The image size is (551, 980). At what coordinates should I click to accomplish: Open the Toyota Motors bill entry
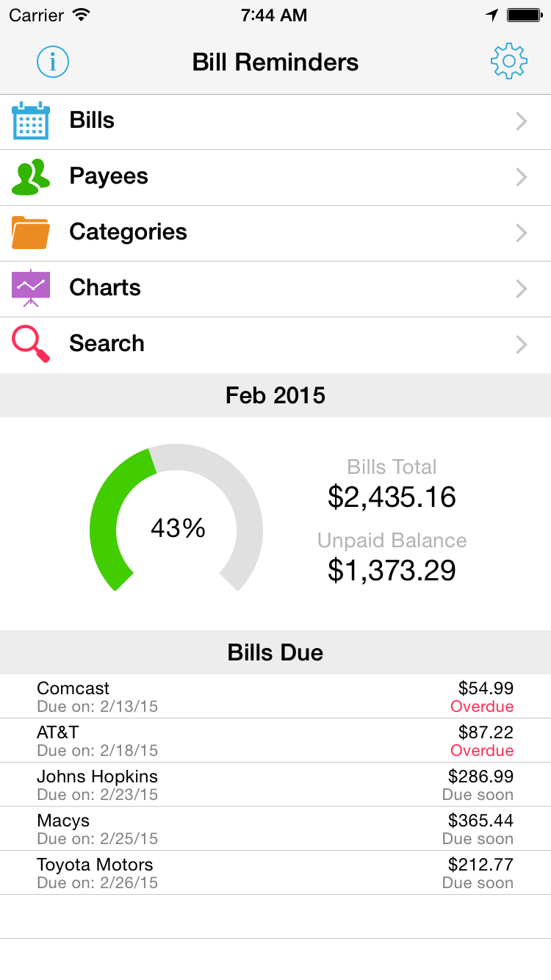pyautogui.click(x=275, y=873)
